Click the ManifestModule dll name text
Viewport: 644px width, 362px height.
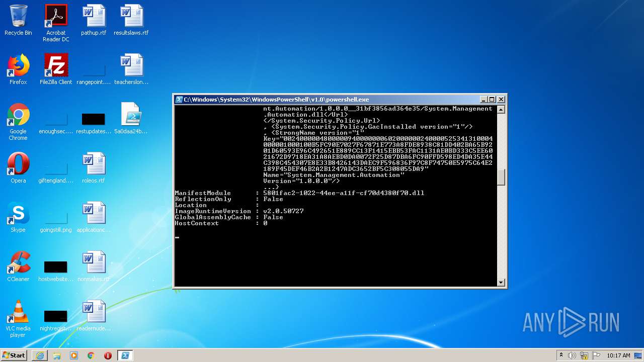point(344,193)
